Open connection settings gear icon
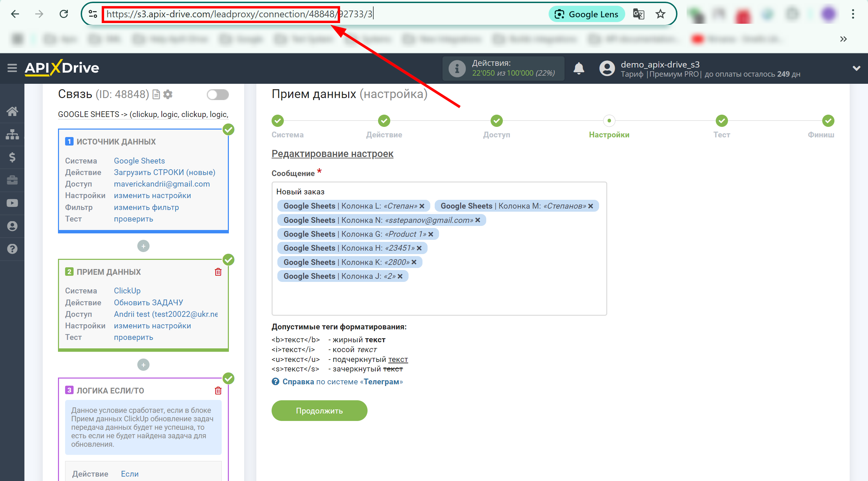 click(x=168, y=94)
